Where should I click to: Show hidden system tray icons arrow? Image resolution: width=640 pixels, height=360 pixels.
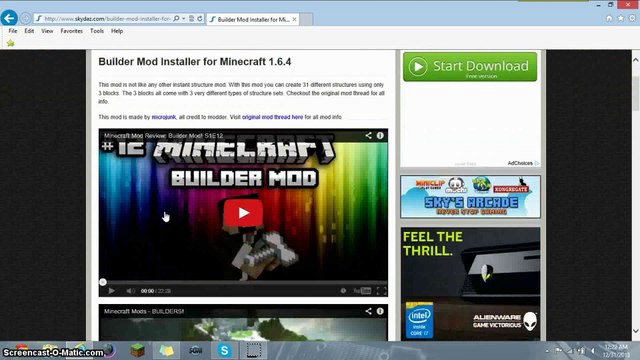click(547, 351)
